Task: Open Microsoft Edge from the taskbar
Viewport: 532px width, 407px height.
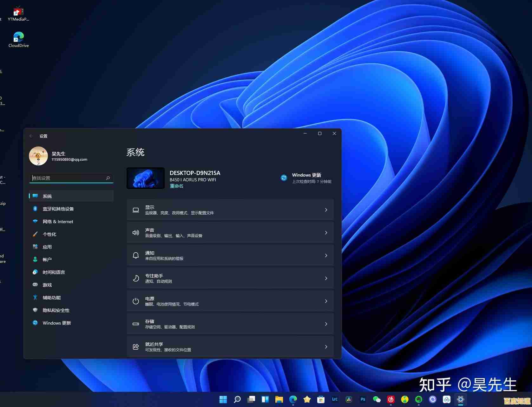Action: click(x=292, y=399)
